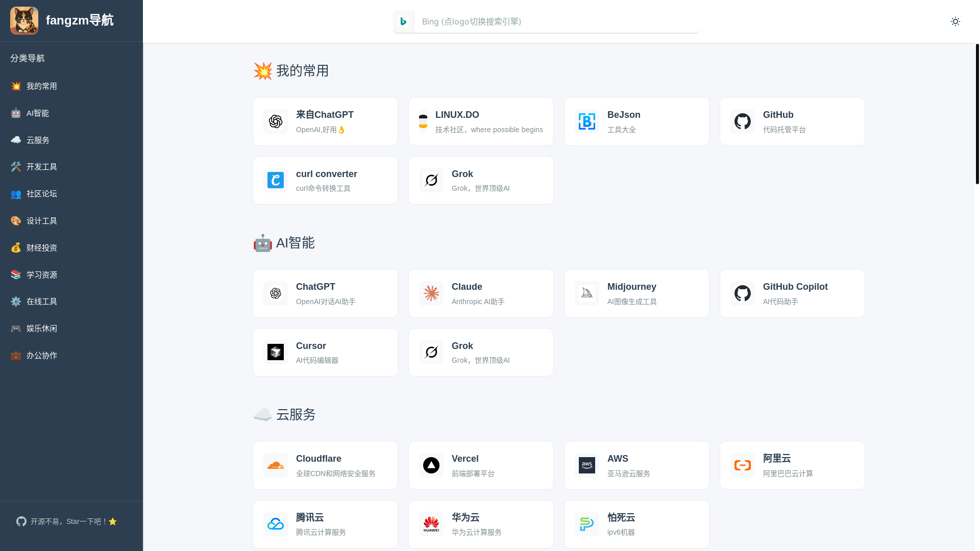Click the 分类导航 sidebar header text
This screenshot has width=980, height=551.
(x=28, y=58)
